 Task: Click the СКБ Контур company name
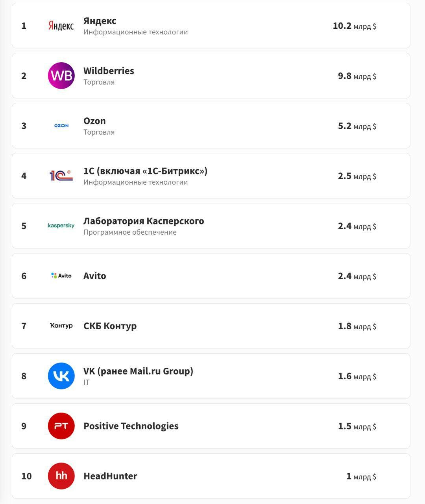coord(110,326)
